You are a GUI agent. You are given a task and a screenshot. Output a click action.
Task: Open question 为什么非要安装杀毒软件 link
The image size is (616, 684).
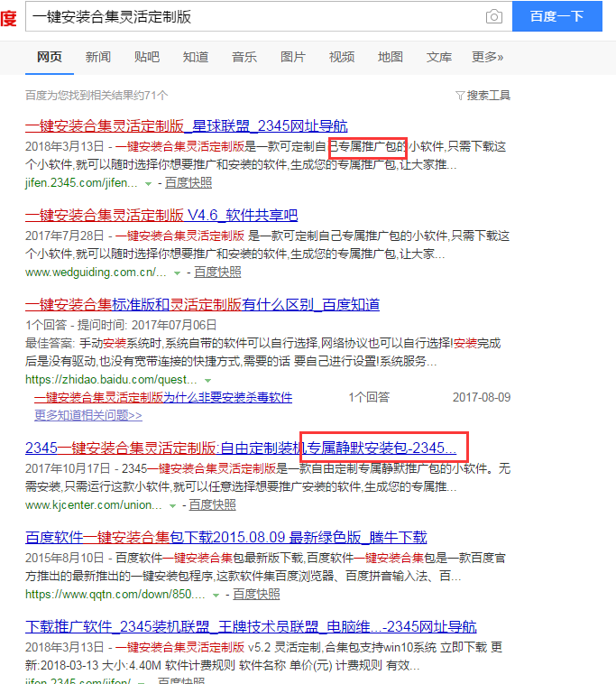[163, 397]
